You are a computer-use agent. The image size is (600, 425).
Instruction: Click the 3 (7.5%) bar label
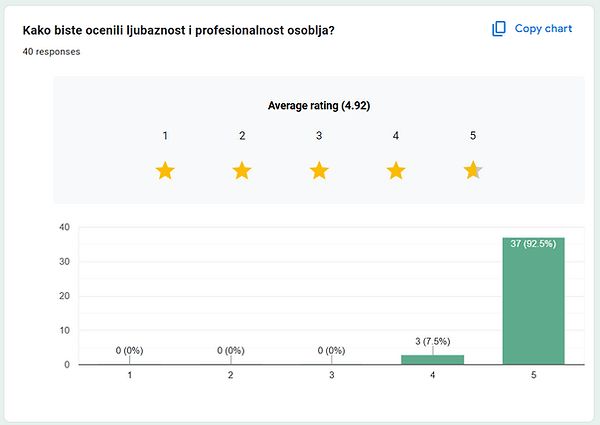click(432, 342)
